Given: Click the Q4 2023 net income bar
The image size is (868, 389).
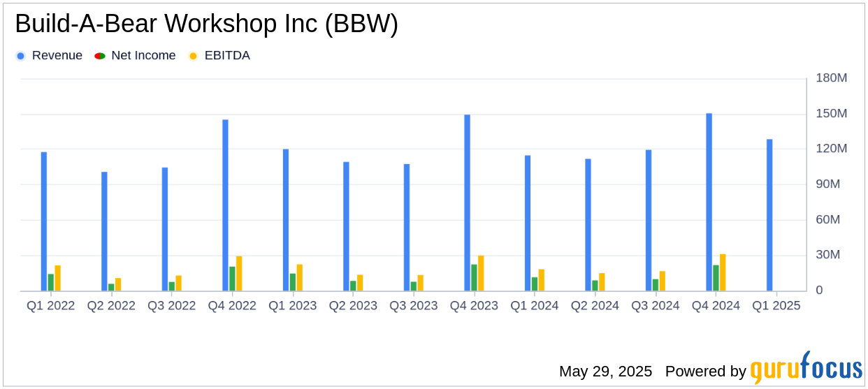Looking at the screenshot, I should (x=474, y=277).
